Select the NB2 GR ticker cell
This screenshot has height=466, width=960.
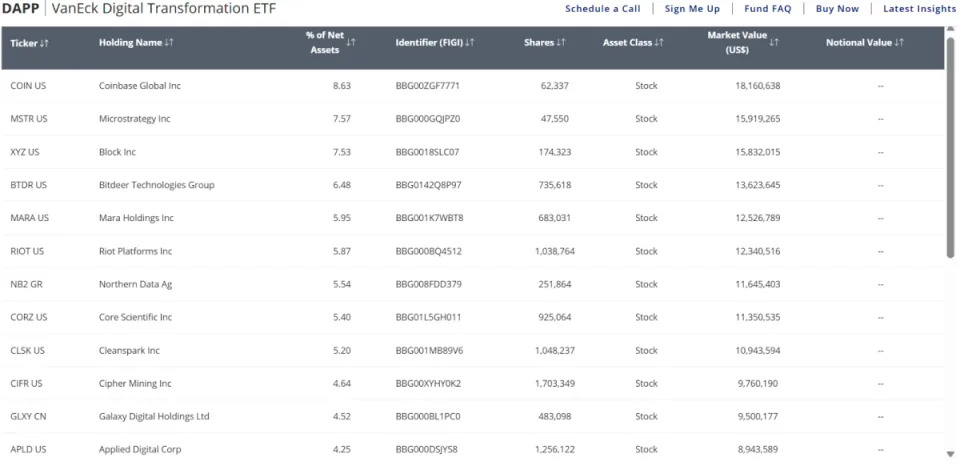pyautogui.click(x=26, y=284)
